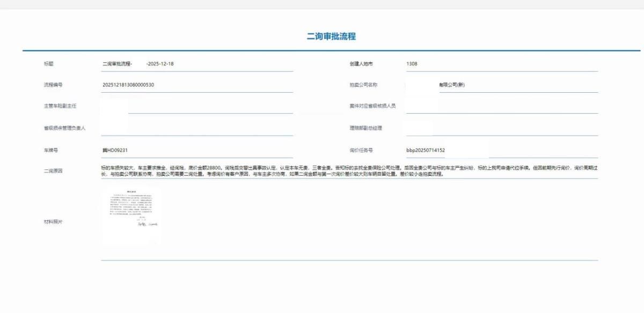This screenshot has width=644, height=313.
Task: Select the 车牌号 field 冀HD09231
Action: point(196,151)
